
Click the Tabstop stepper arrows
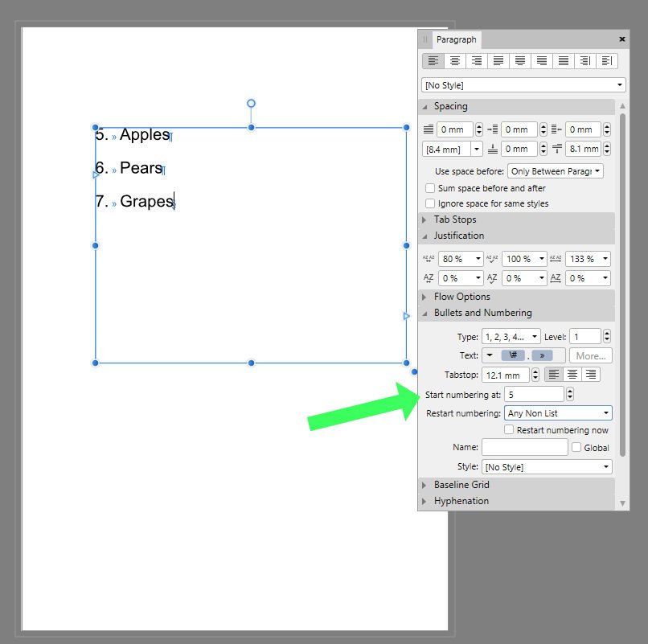click(x=535, y=375)
